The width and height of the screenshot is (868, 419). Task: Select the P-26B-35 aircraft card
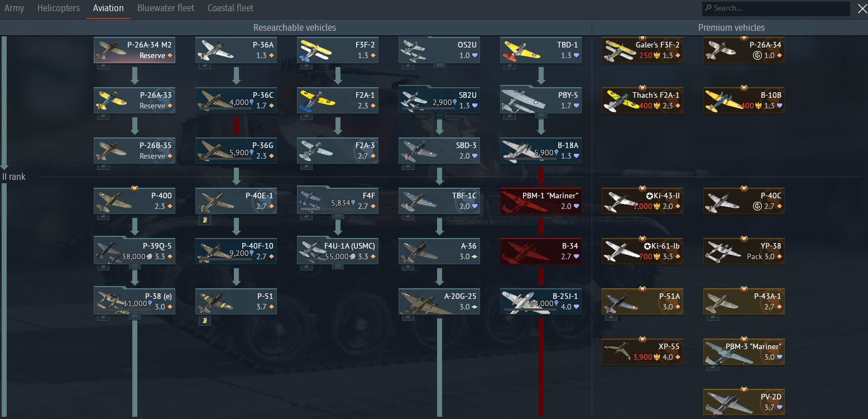(x=135, y=151)
